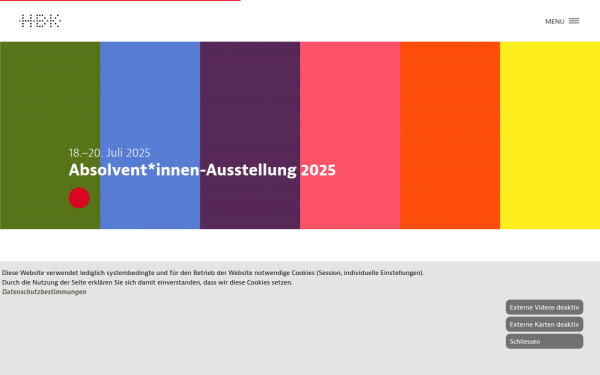600x375 pixels.
Task: Toggle Externe Videos deaktiv
Action: tap(544, 307)
